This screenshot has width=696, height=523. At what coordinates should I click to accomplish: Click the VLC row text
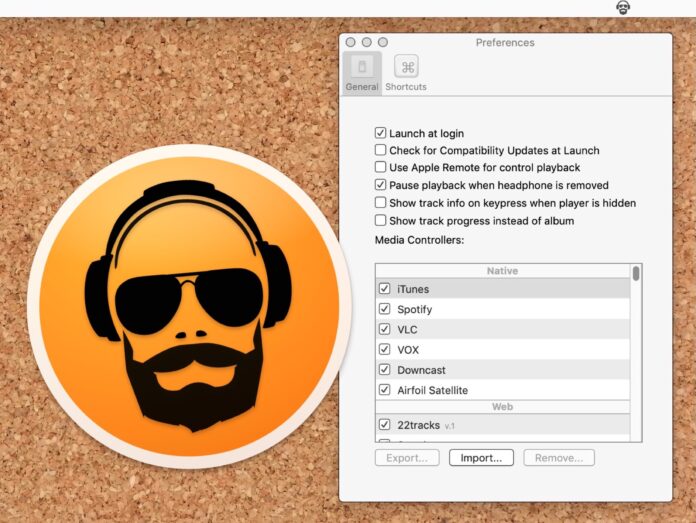(407, 329)
